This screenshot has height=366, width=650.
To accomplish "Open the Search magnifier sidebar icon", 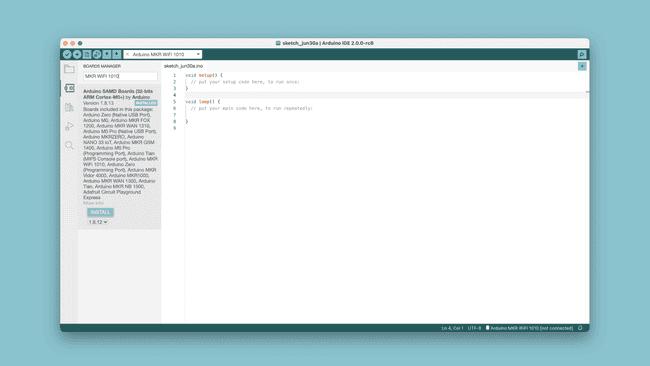I will coord(69,145).
